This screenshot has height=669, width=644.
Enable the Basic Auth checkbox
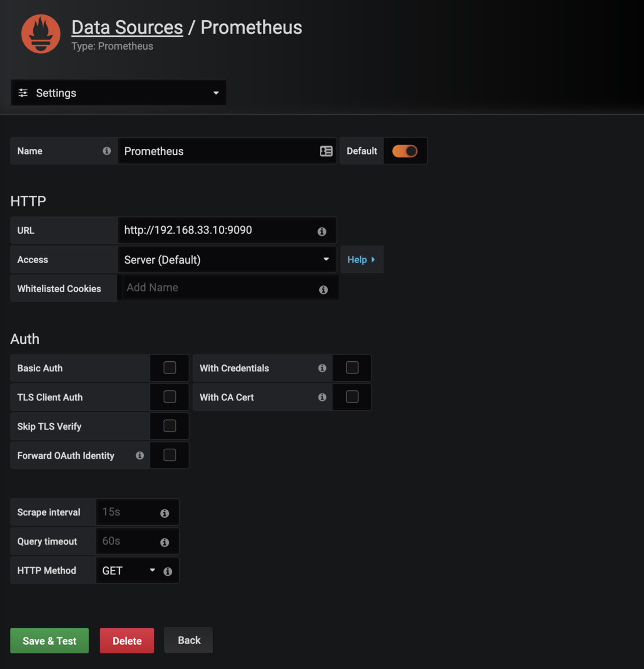click(170, 367)
